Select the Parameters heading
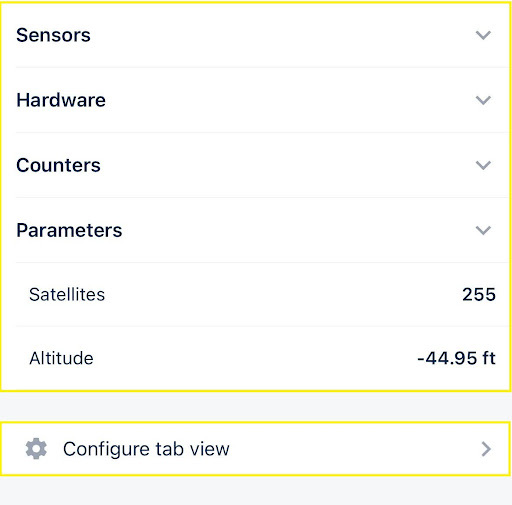This screenshot has width=512, height=505. [69, 230]
